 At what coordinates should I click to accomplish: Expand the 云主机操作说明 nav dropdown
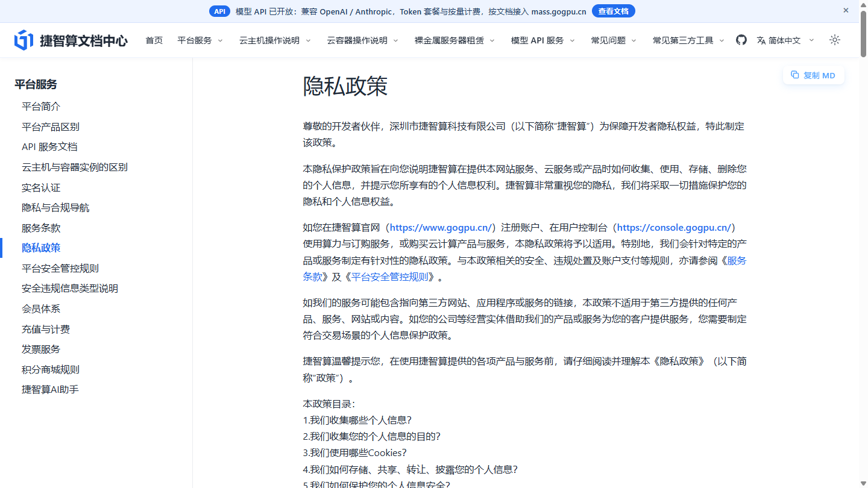[275, 40]
